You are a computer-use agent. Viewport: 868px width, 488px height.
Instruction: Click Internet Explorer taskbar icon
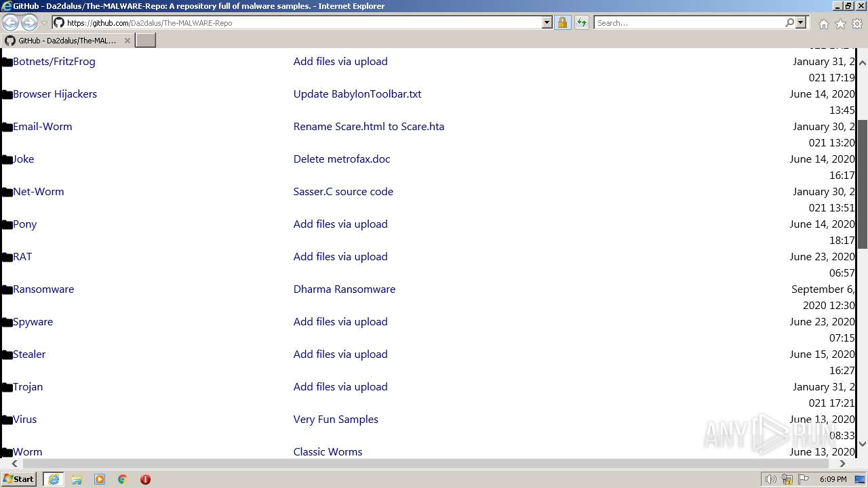tap(53, 479)
